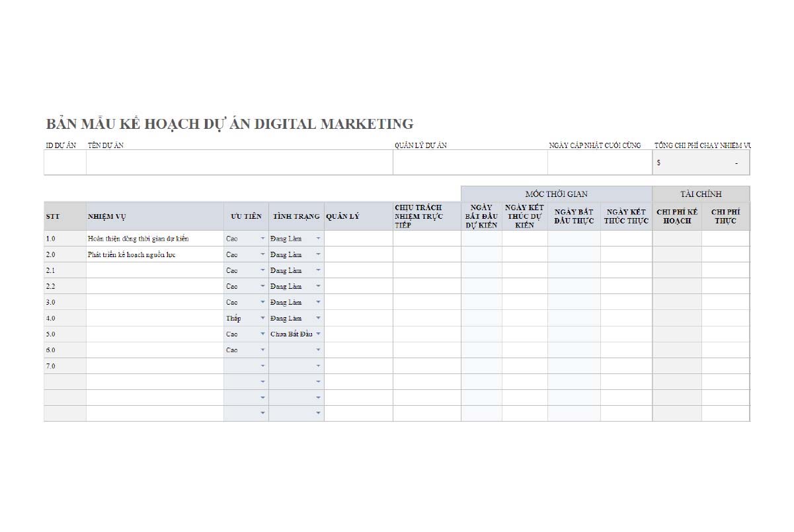
Task: Select the Chi phí thực header
Action: 726,216
